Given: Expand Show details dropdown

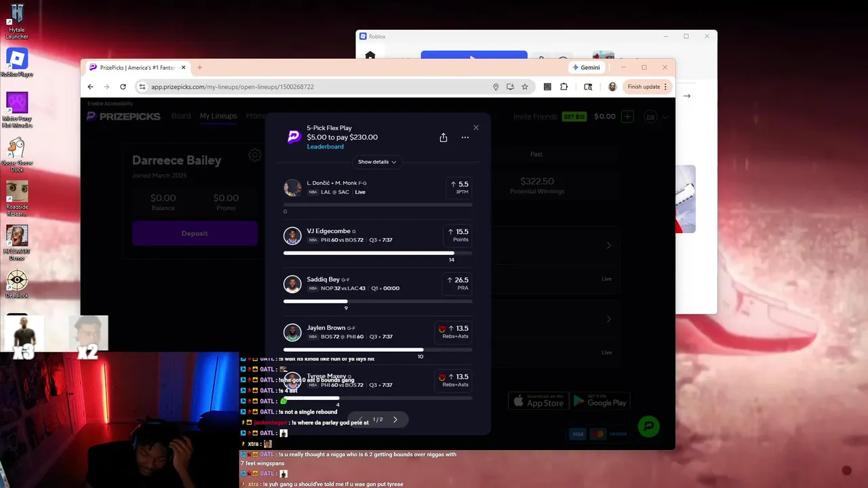Looking at the screenshot, I should pyautogui.click(x=377, y=162).
